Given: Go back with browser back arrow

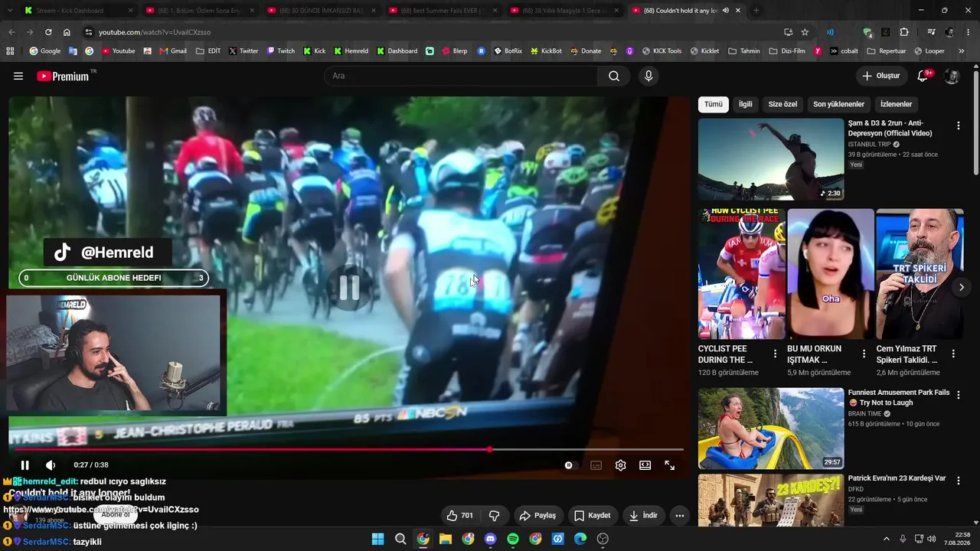Looking at the screenshot, I should [11, 32].
